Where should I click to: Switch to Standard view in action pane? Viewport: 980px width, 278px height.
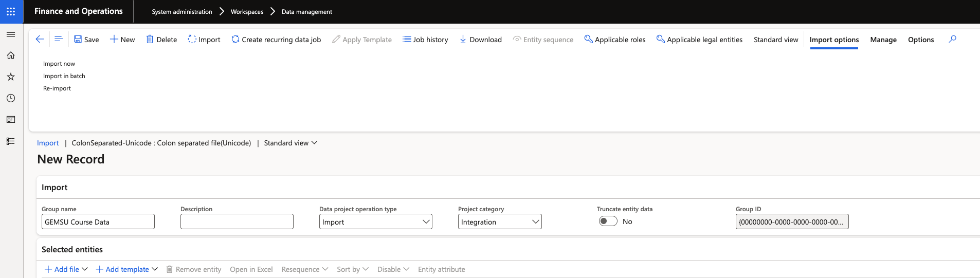[776, 40]
